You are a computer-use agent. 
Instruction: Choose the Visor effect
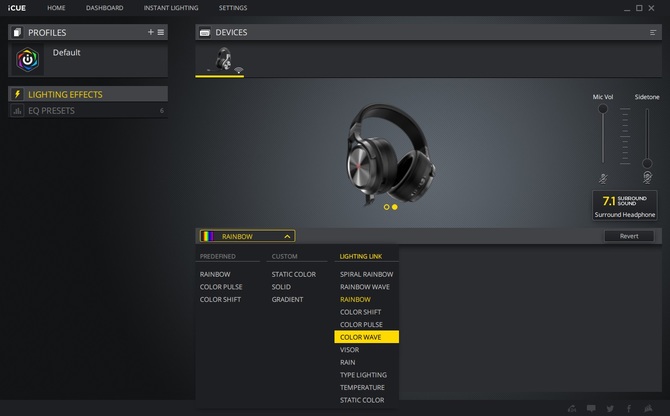(x=349, y=350)
